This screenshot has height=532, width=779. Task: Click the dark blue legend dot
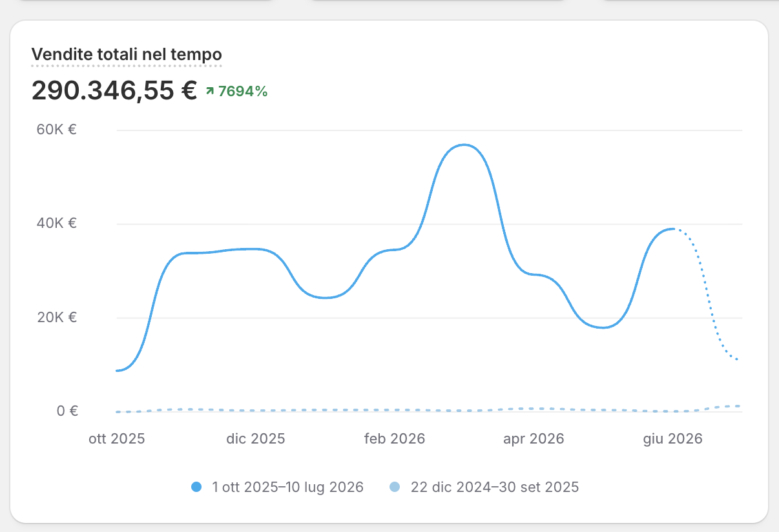tap(197, 487)
